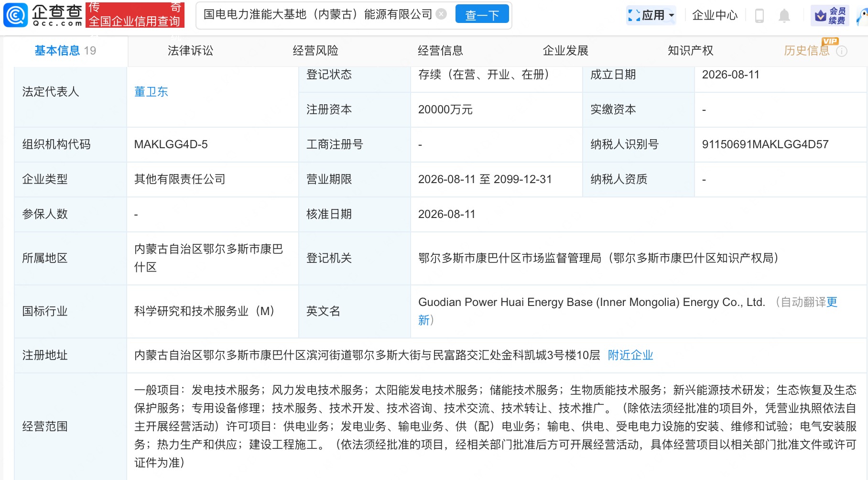This screenshot has height=480, width=868.
Task: Click the 工商注册号 label cell
Action: [x=355, y=144]
